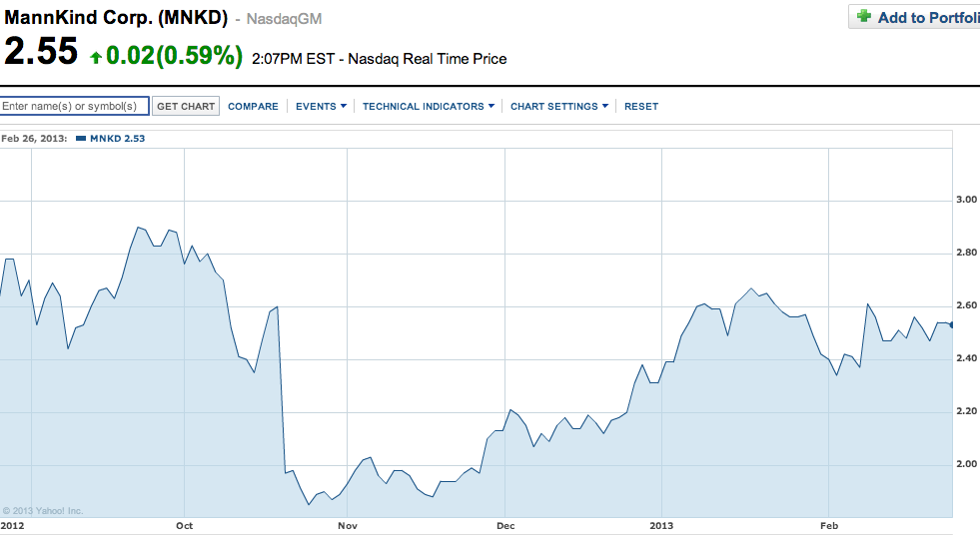The height and width of the screenshot is (535, 980).
Task: Focus the Enter name(s) or symbol(s) field
Action: (74, 106)
